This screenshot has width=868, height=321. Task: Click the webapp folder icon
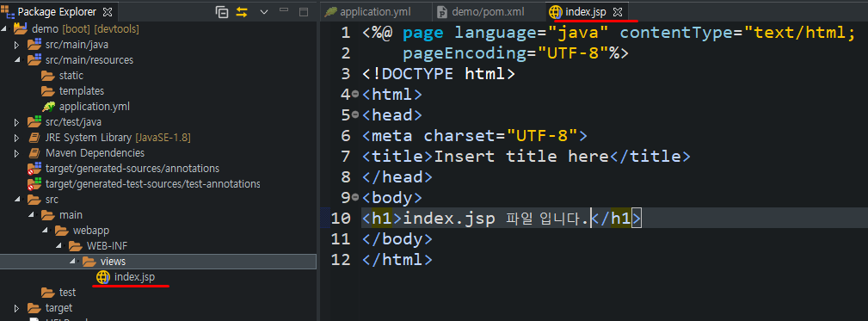[x=61, y=231]
